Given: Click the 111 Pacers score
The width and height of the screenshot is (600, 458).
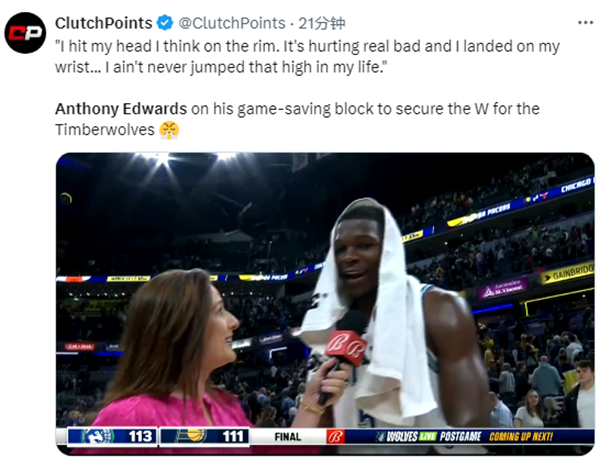Looking at the screenshot, I should tap(233, 437).
